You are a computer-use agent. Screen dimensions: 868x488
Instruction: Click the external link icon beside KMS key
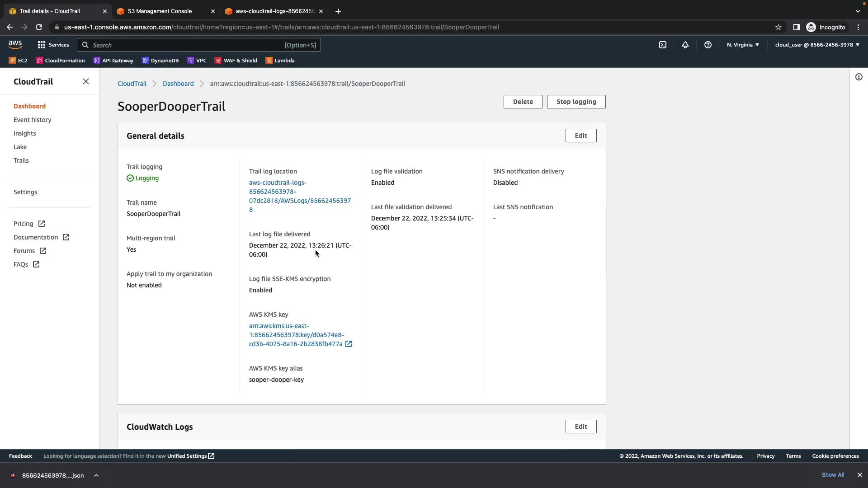pos(349,344)
